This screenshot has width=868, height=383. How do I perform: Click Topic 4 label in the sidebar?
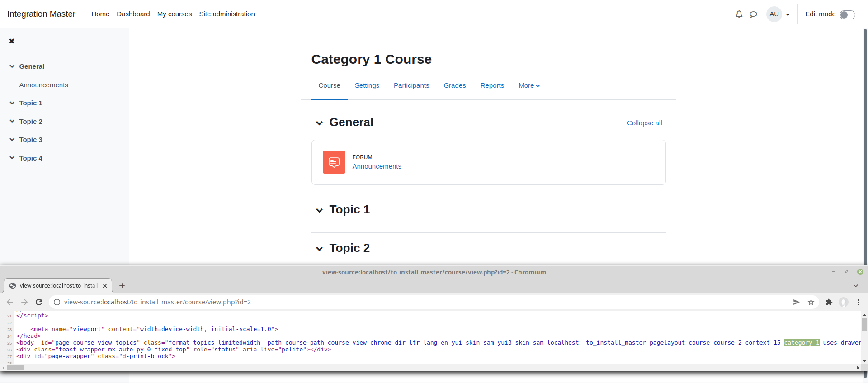click(x=31, y=158)
